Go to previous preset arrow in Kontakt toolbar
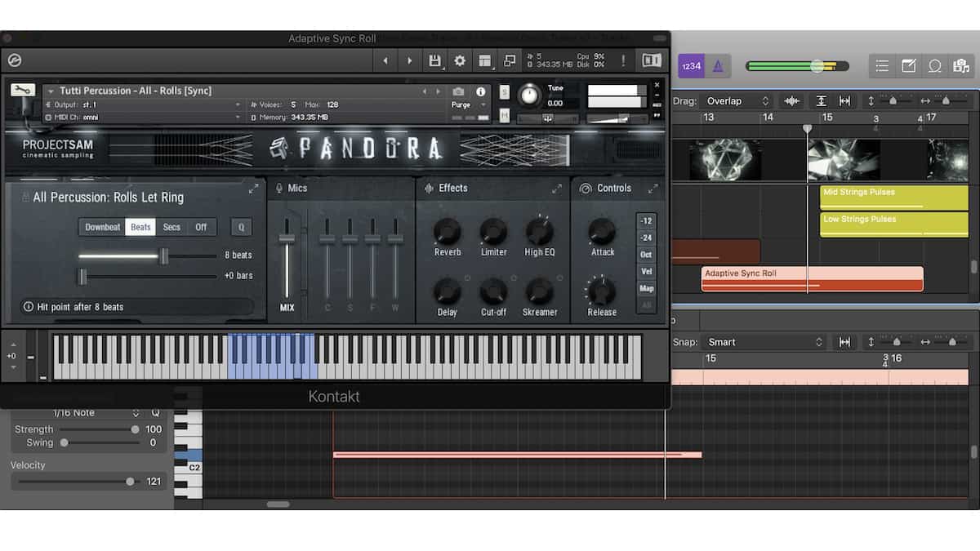Viewport: 980px width, 551px height. pyautogui.click(x=386, y=60)
